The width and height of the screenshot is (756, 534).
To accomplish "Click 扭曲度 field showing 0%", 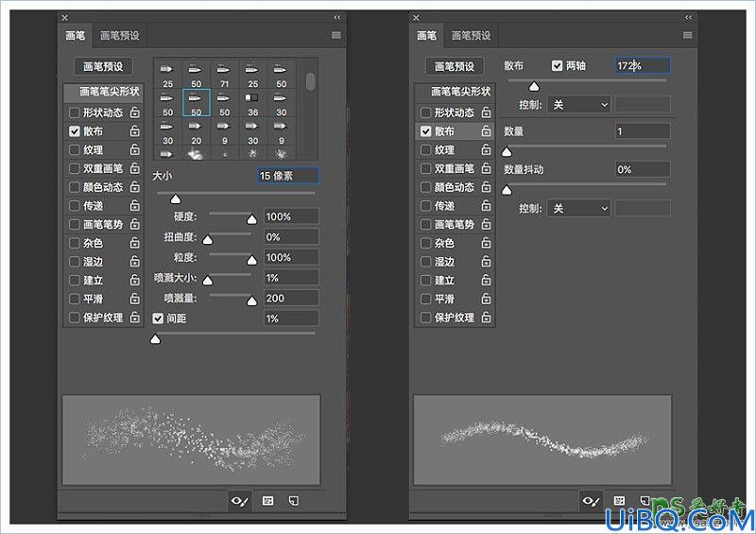I will pos(291,237).
